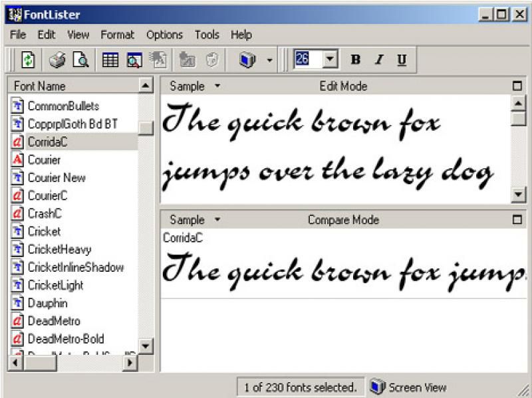Maximize the Compare Mode pane

(518, 219)
